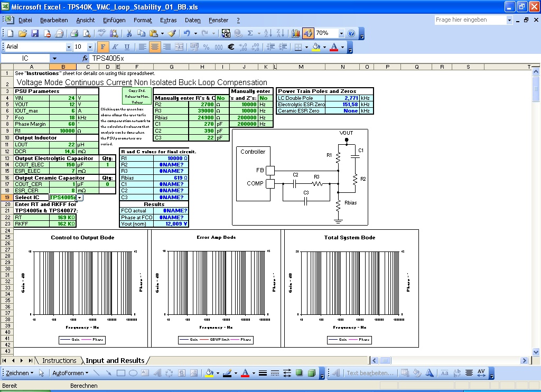Select the Rectangle shape in drawing toolbar

[121, 373]
